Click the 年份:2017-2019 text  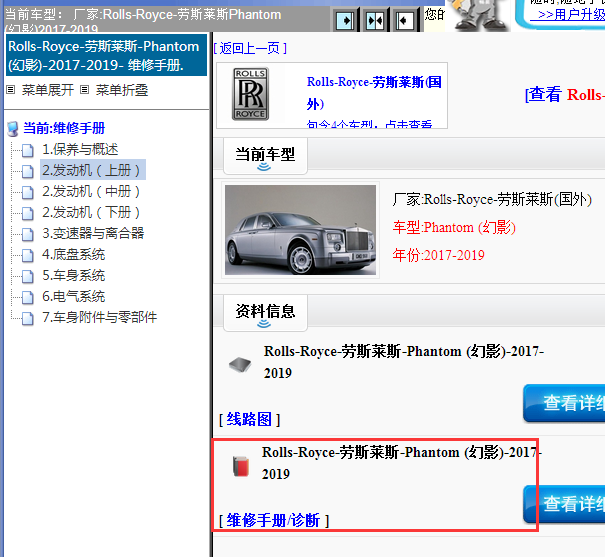click(x=438, y=255)
